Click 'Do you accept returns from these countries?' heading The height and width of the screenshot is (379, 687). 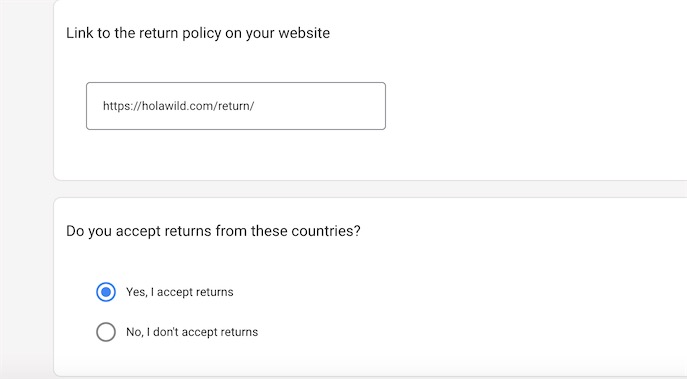click(213, 231)
